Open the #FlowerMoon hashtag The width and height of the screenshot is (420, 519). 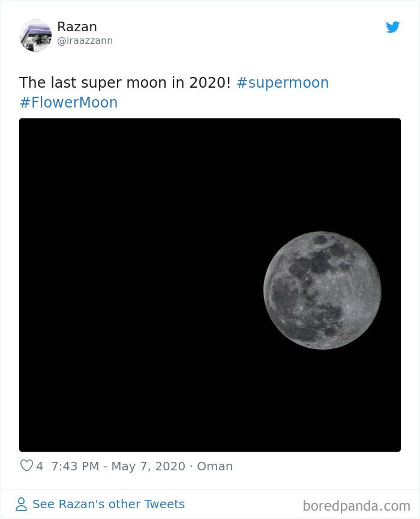(68, 102)
